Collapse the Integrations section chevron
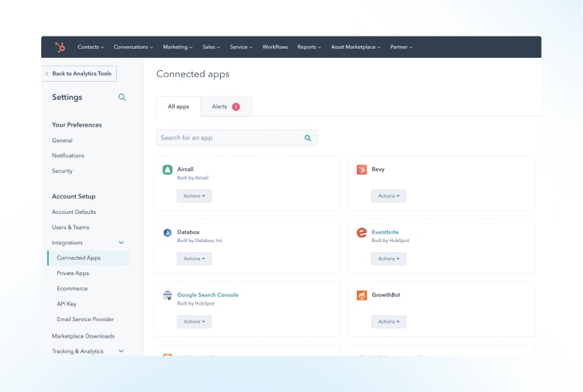Viewport: 583px width, 392px height. [121, 243]
